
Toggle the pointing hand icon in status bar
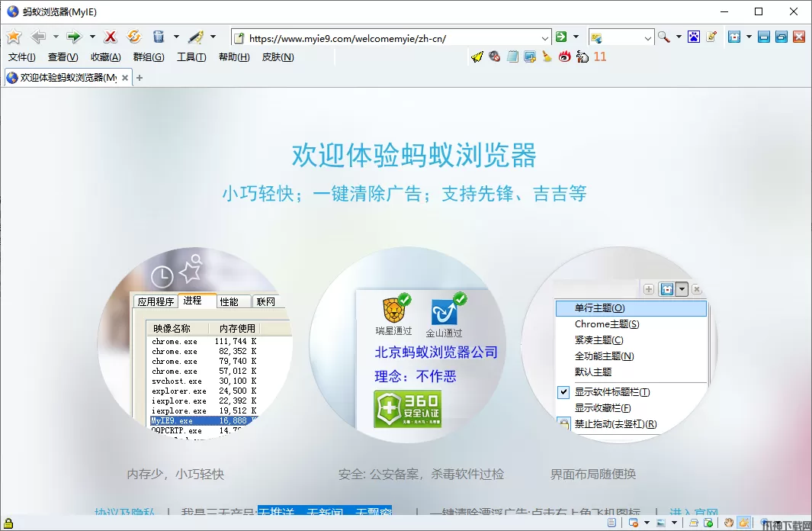click(x=743, y=523)
